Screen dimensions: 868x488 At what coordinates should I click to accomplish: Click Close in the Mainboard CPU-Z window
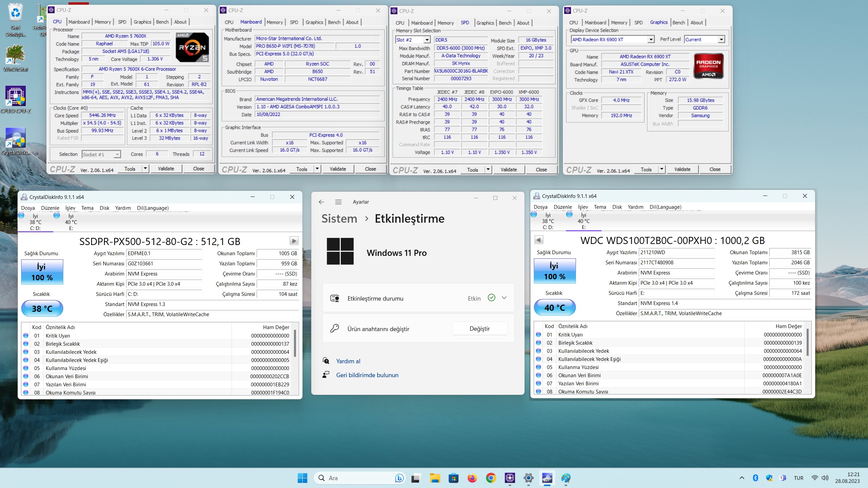(370, 169)
